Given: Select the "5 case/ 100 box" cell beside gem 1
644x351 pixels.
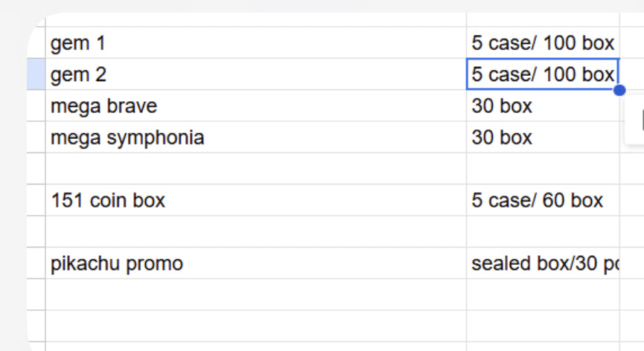Looking at the screenshot, I should point(543,42).
